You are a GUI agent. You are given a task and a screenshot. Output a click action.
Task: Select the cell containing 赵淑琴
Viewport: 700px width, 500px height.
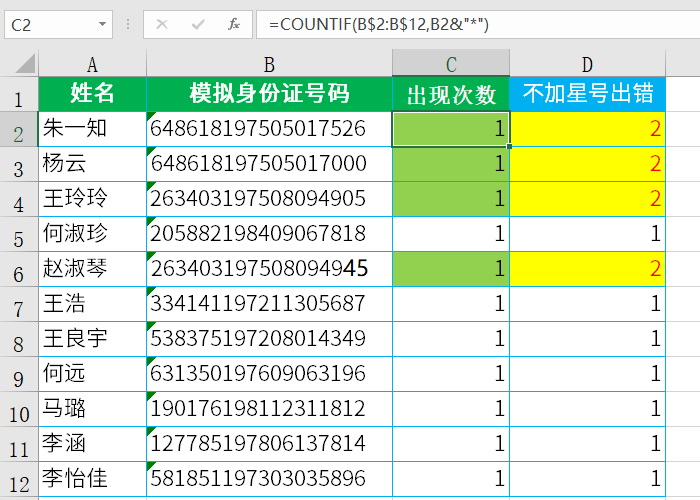pyautogui.click(x=92, y=269)
